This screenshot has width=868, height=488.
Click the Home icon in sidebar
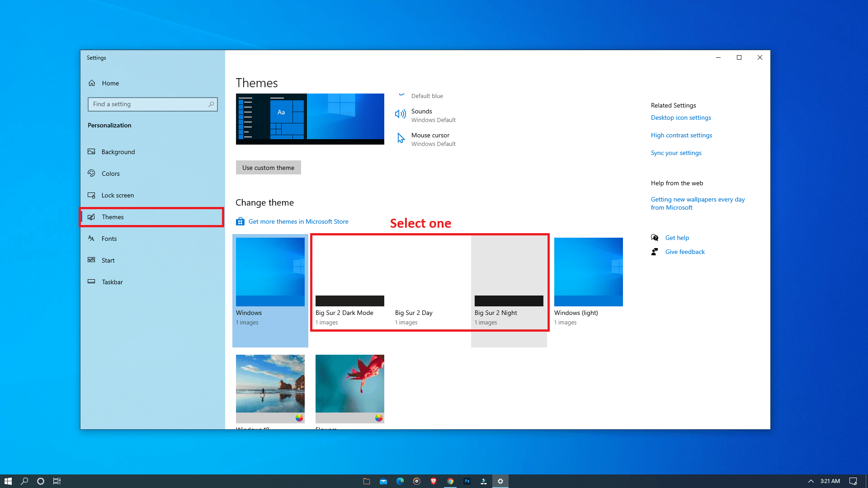click(92, 83)
